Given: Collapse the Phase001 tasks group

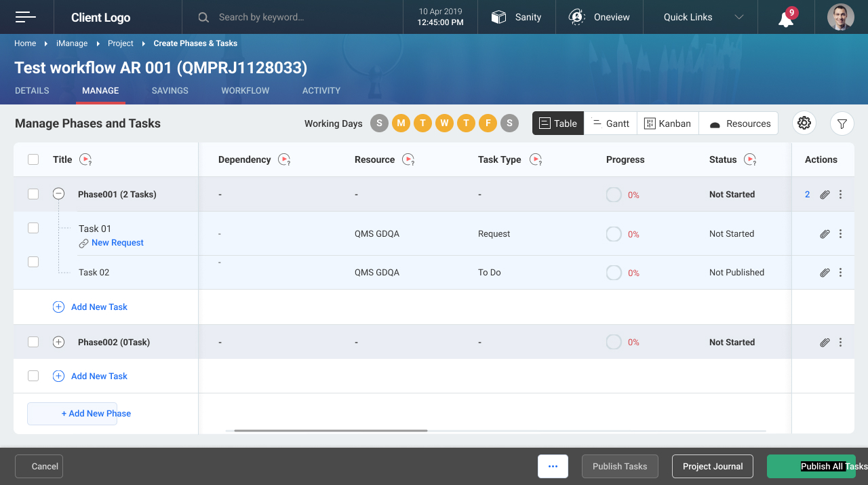Looking at the screenshot, I should (59, 194).
